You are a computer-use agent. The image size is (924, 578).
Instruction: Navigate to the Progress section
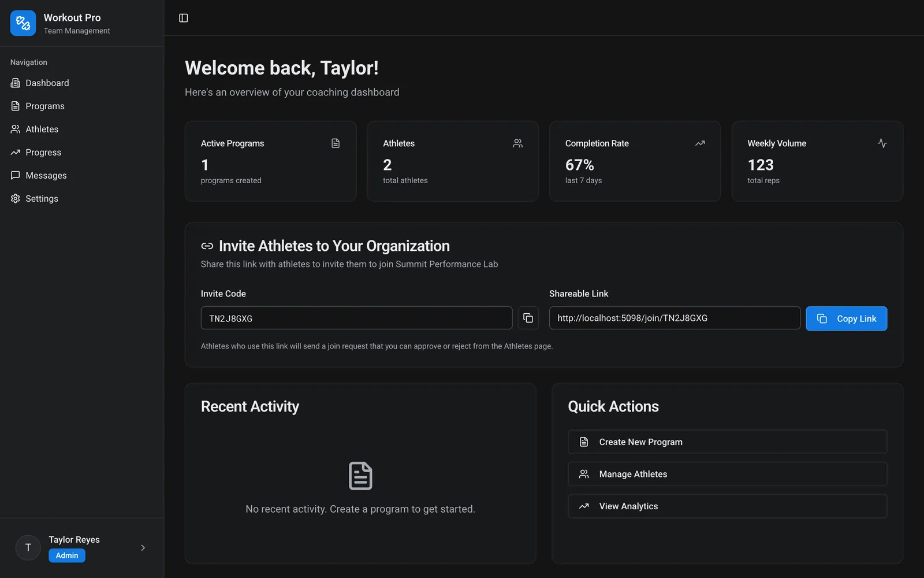click(x=82, y=153)
